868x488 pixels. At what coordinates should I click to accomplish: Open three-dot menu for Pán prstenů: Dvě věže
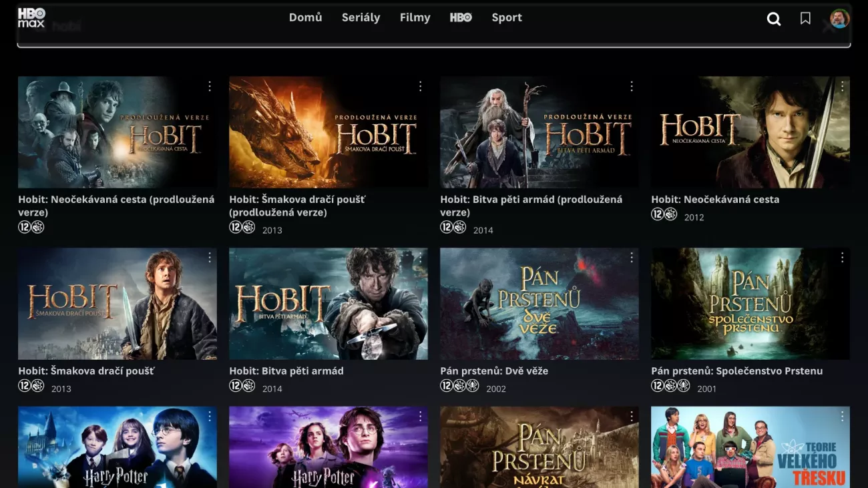click(x=632, y=258)
